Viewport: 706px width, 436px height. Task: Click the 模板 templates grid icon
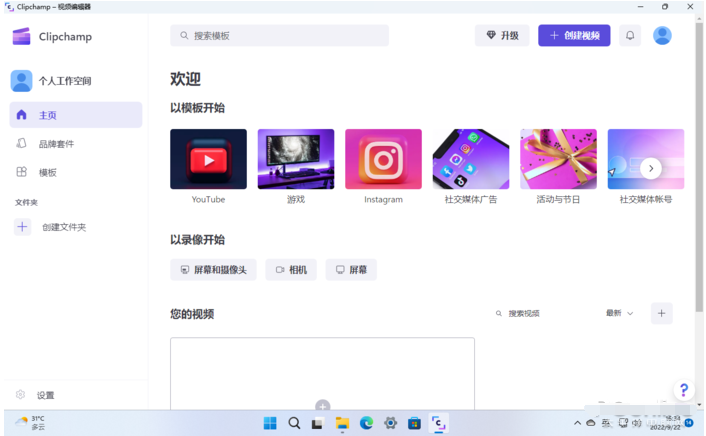[x=21, y=172]
